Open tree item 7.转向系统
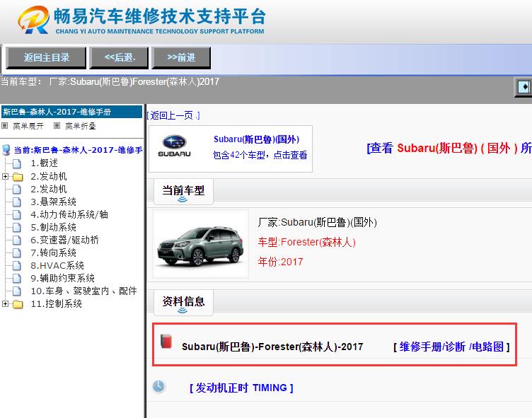The width and height of the screenshot is (532, 418). click(x=53, y=252)
